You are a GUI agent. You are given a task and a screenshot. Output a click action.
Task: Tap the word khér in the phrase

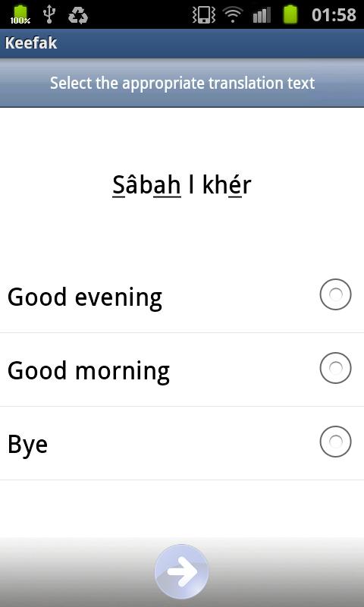[227, 185]
